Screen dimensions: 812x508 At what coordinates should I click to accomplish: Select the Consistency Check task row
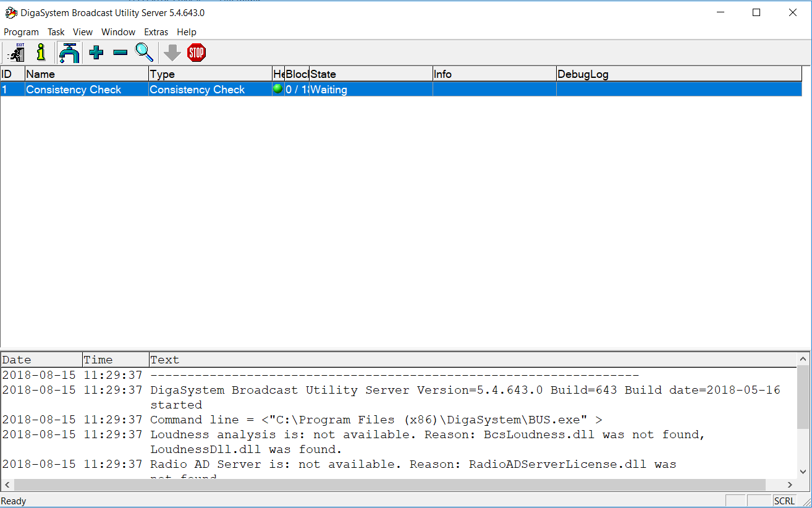tap(74, 90)
